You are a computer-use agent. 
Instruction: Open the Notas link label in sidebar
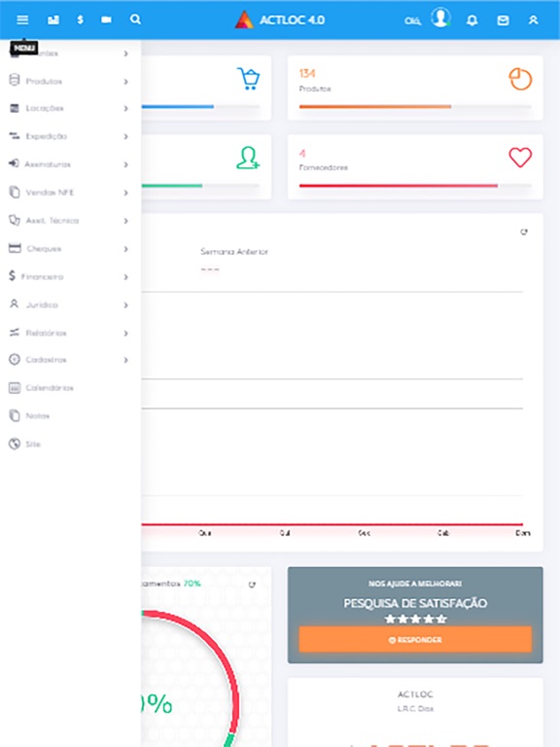[38, 416]
